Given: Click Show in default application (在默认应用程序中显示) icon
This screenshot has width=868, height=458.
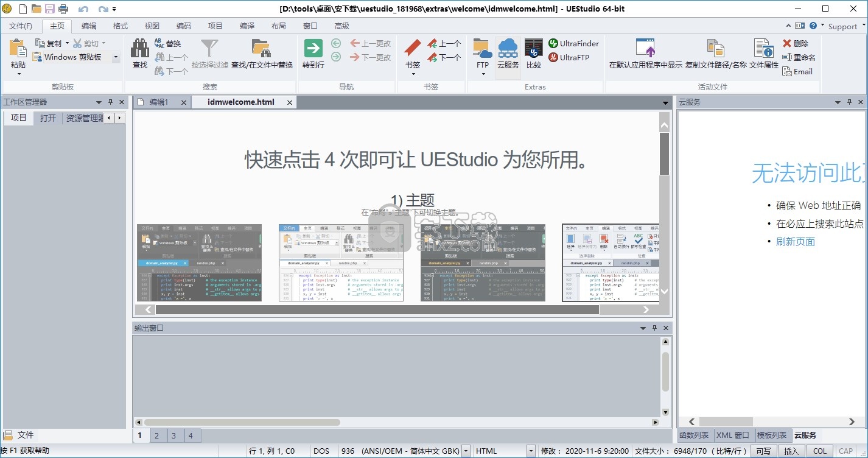Looking at the screenshot, I should (646, 49).
